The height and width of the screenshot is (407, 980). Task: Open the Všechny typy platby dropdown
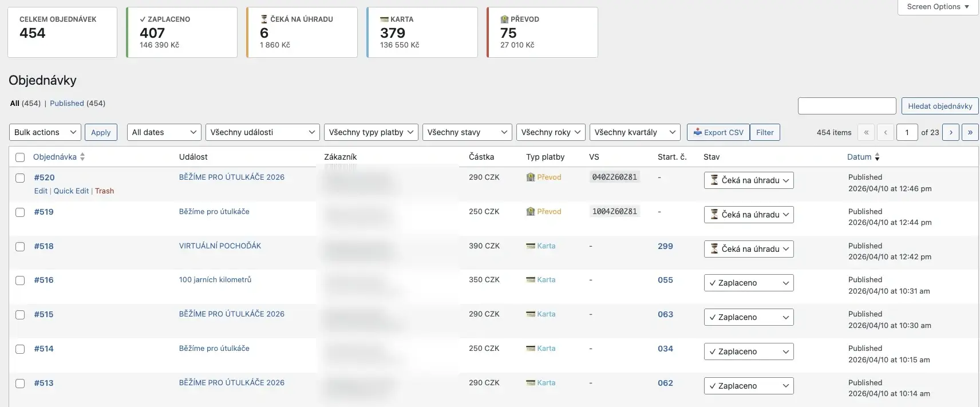pos(371,132)
